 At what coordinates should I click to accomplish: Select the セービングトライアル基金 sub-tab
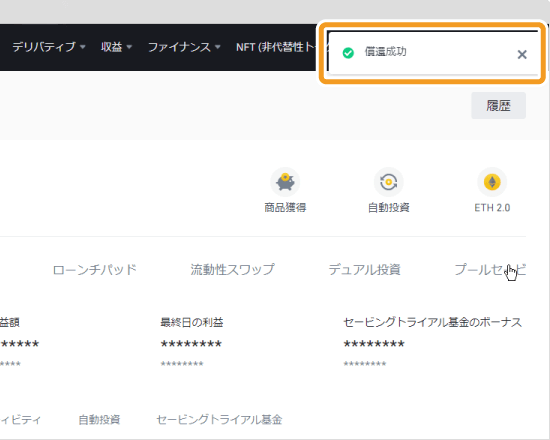(219, 420)
